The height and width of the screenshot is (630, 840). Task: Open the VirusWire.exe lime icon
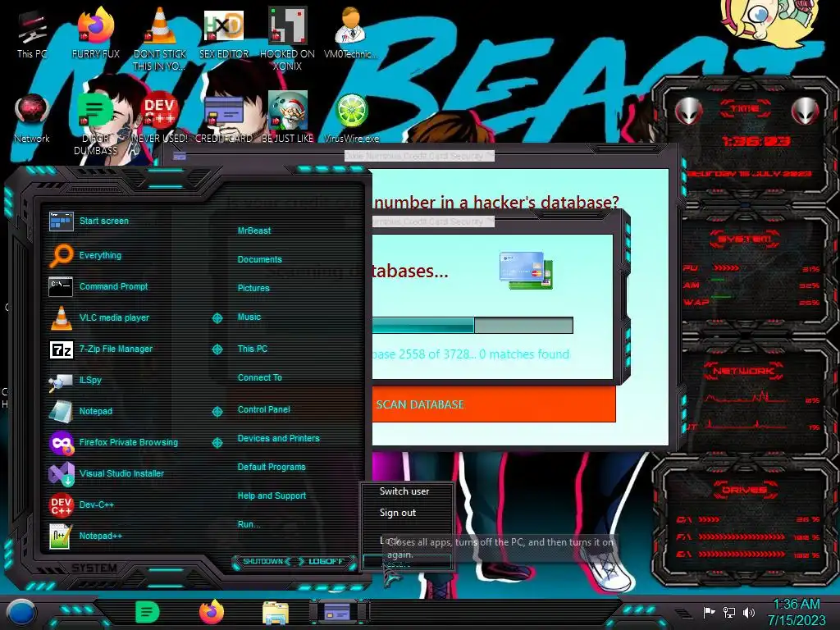(x=351, y=119)
